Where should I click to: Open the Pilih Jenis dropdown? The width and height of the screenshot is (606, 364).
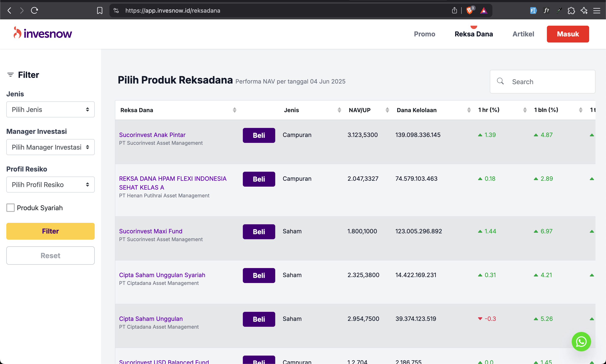(50, 109)
